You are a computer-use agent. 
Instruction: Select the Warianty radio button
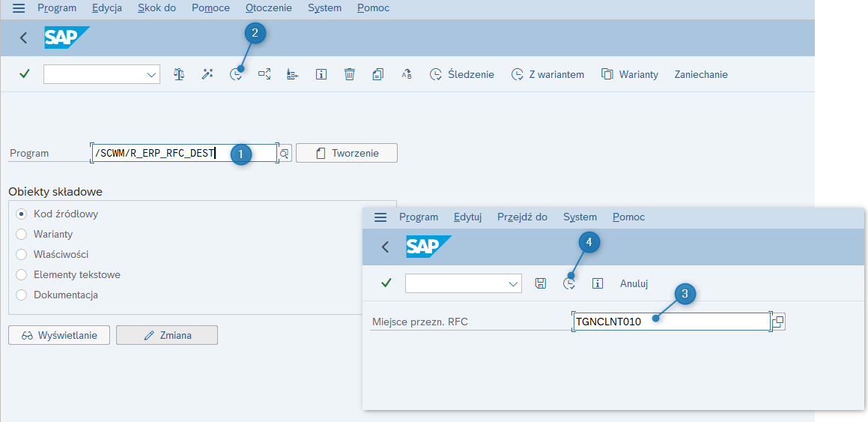pos(22,235)
